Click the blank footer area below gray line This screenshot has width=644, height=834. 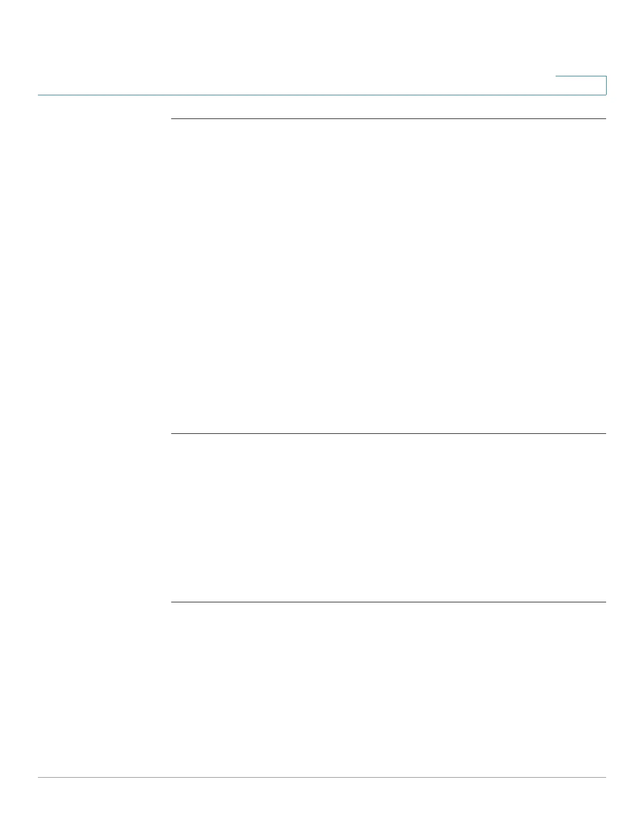tap(322, 806)
